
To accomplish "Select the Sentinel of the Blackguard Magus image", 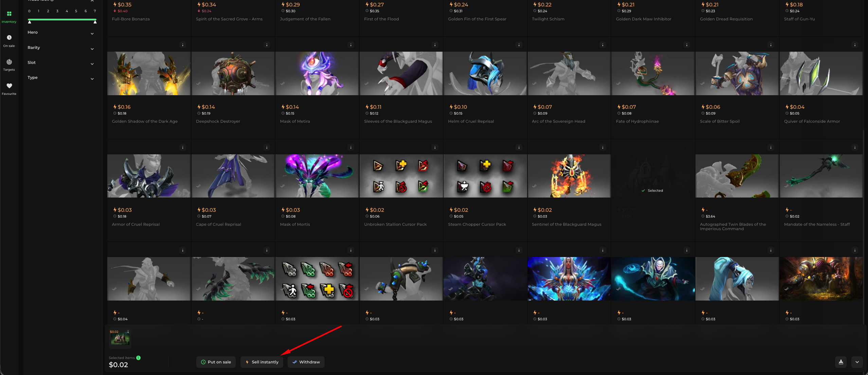I will 569,176.
